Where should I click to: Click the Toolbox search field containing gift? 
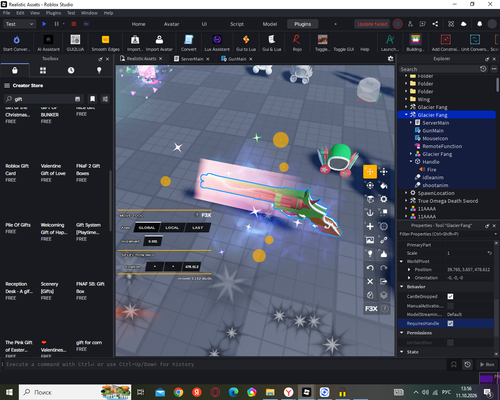click(x=43, y=99)
